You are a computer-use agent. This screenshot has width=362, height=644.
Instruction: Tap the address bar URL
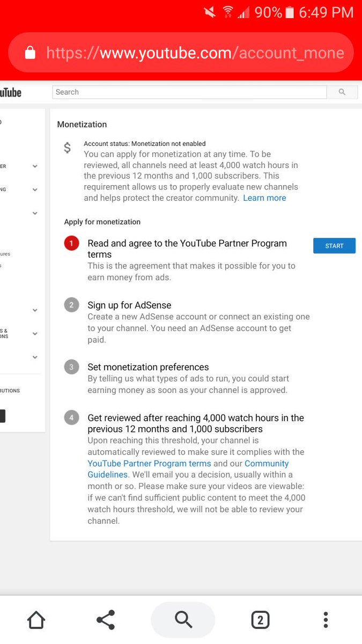(x=195, y=53)
